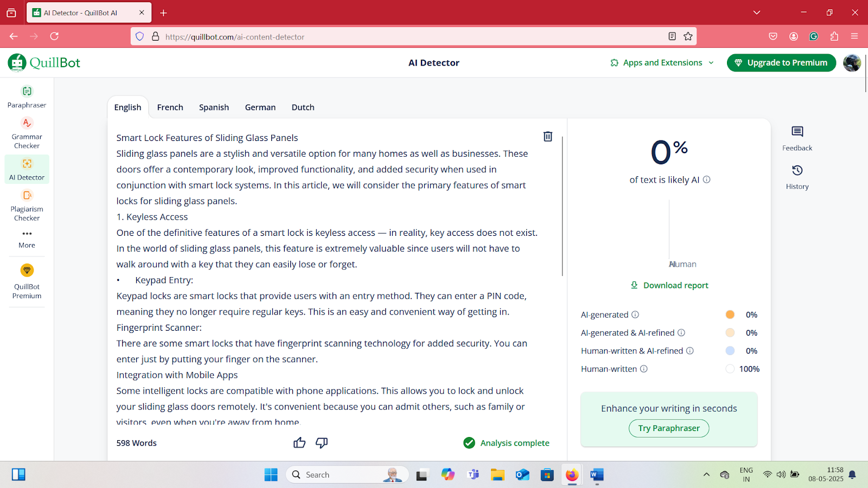Switch to the German language tab
Image resolution: width=868 pixels, height=488 pixels.
click(260, 107)
